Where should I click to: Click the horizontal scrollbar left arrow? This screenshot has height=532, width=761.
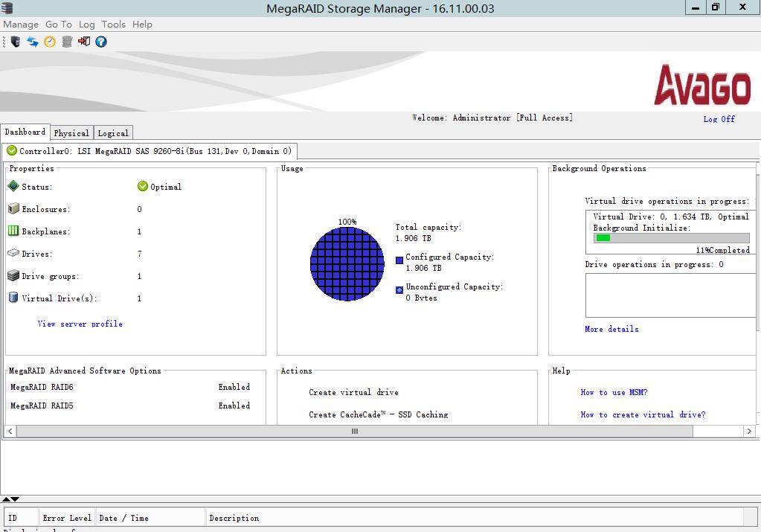coord(10,431)
